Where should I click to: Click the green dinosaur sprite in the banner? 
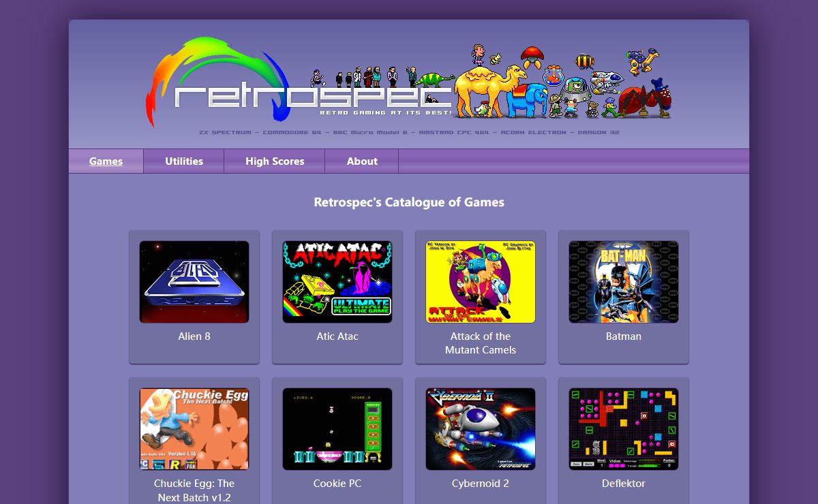pyautogui.click(x=434, y=80)
